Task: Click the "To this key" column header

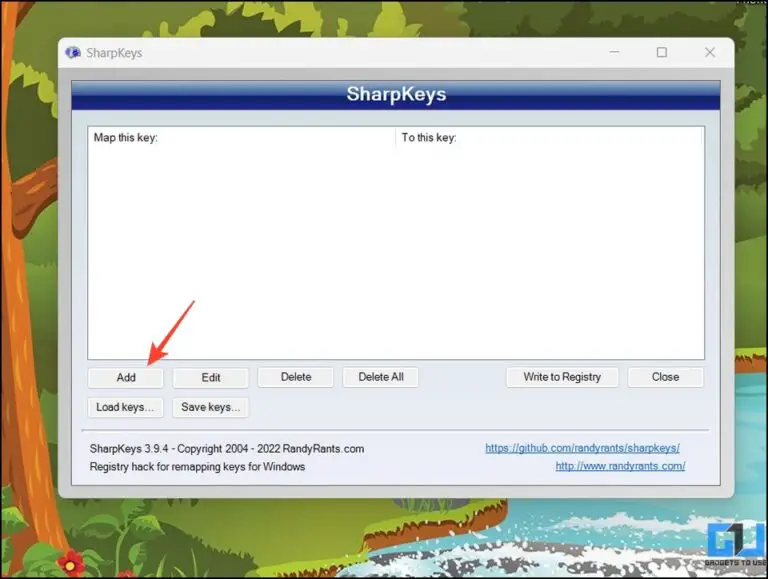Action: pos(550,137)
